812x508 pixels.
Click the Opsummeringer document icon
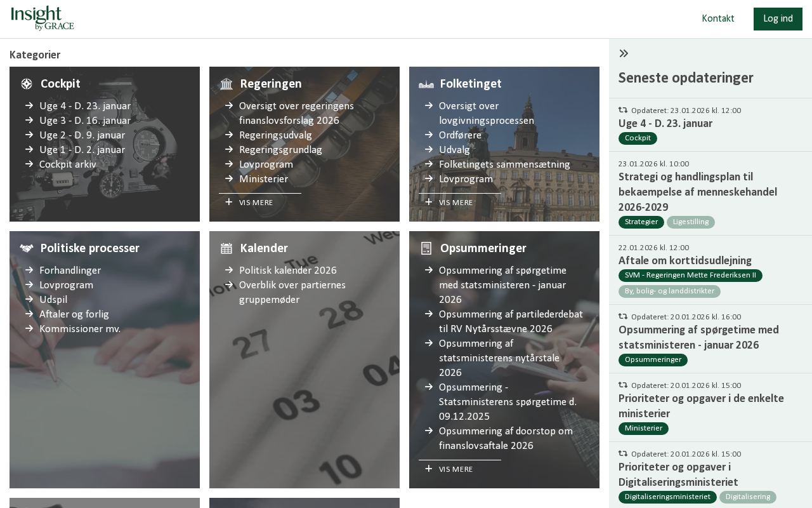click(426, 248)
